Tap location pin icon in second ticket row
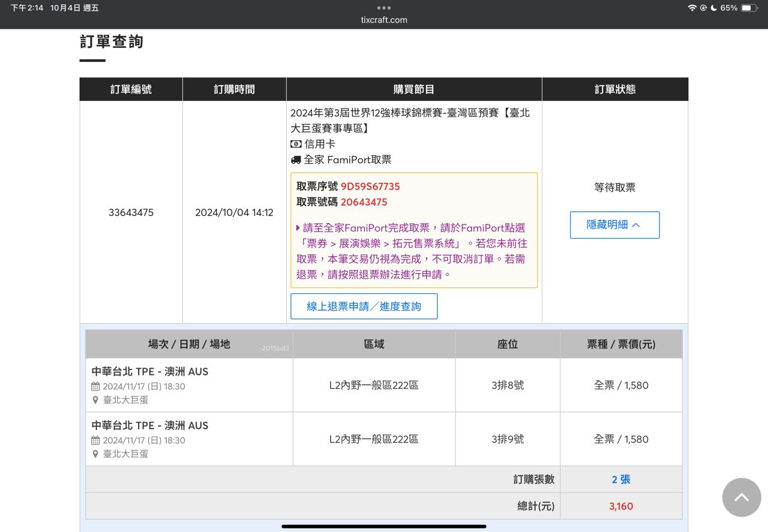768x532 pixels. coord(95,454)
